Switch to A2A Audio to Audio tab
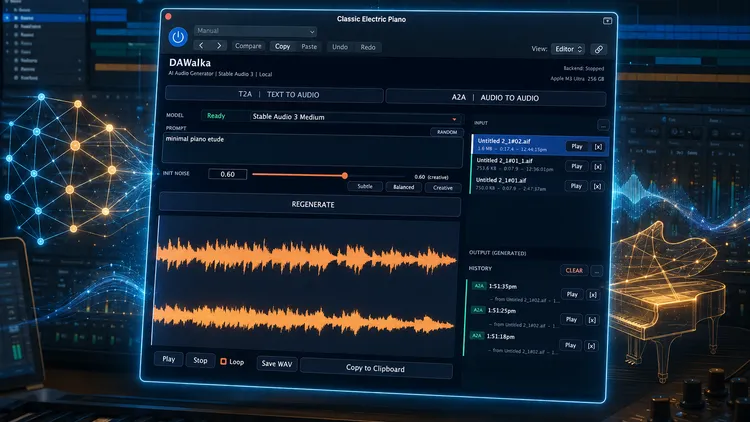This screenshot has height=422, width=750. (496, 98)
